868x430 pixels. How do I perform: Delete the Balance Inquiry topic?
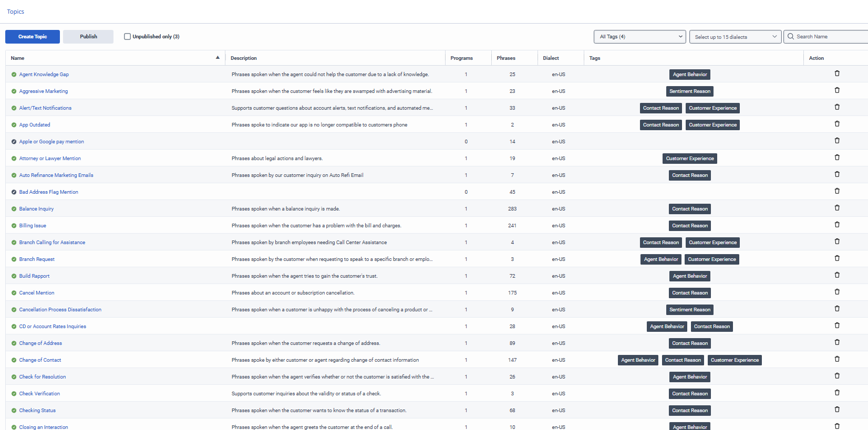tap(837, 208)
